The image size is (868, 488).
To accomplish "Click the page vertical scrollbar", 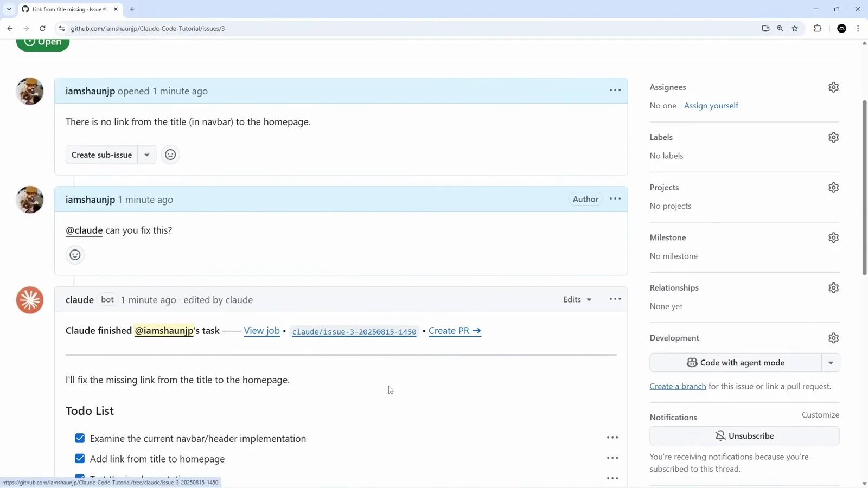I will (864, 188).
